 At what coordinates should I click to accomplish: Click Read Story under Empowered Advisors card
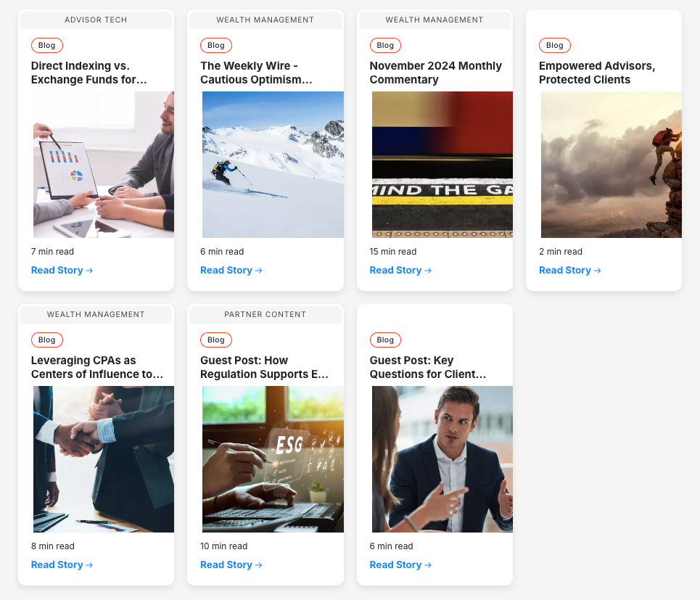[x=569, y=271]
